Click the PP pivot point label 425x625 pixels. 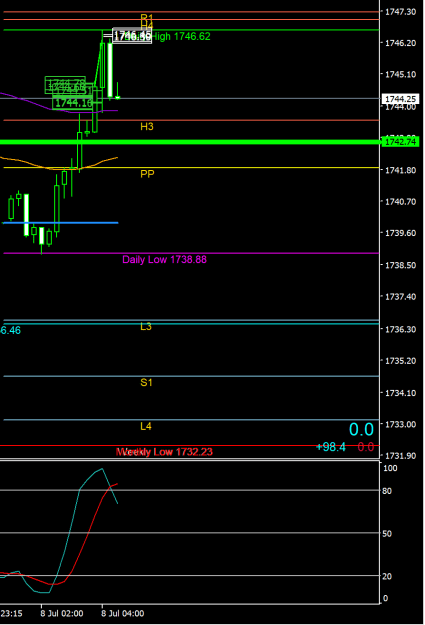point(147,174)
